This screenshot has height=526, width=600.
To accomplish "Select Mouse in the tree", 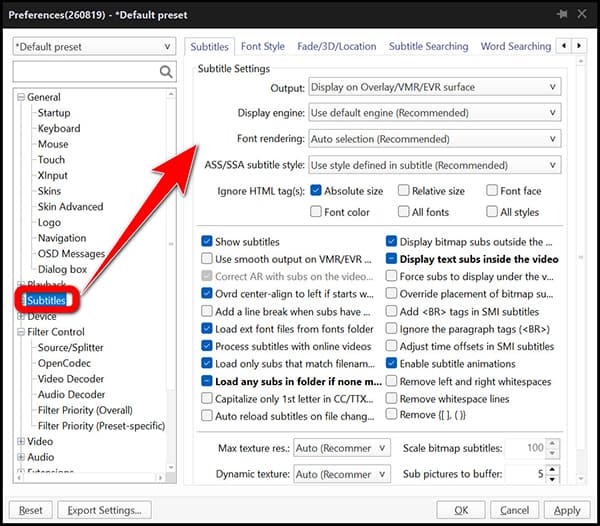I will [x=53, y=144].
